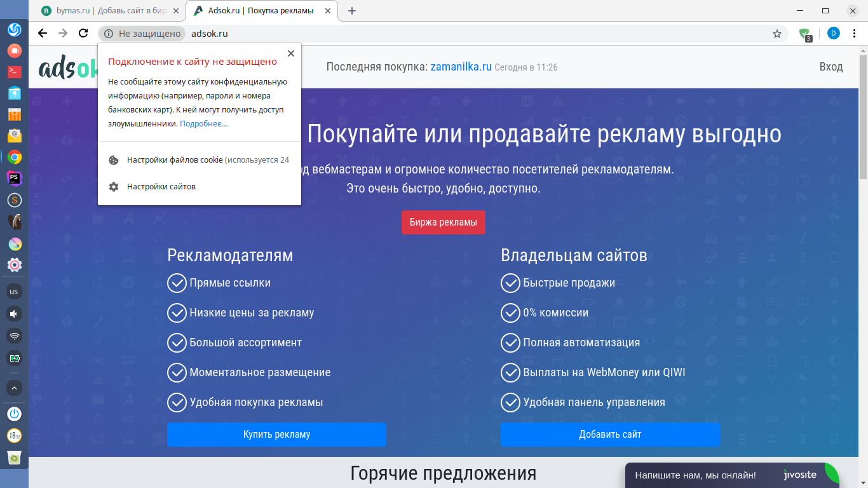Open "Настройки сайтов" in the popup
Image resolution: width=868 pixels, height=488 pixels.
(161, 187)
